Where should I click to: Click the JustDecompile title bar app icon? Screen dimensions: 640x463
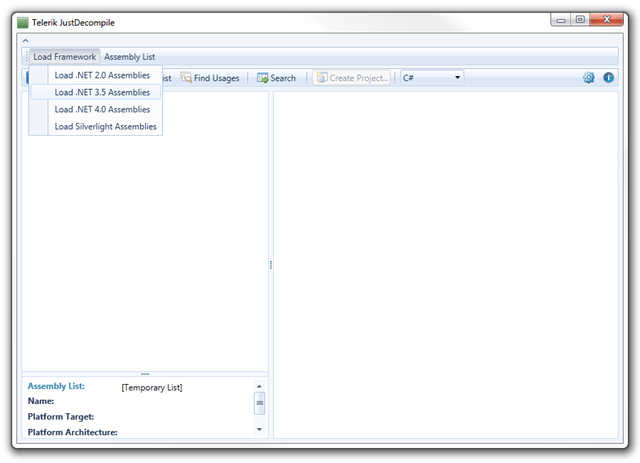(23, 23)
